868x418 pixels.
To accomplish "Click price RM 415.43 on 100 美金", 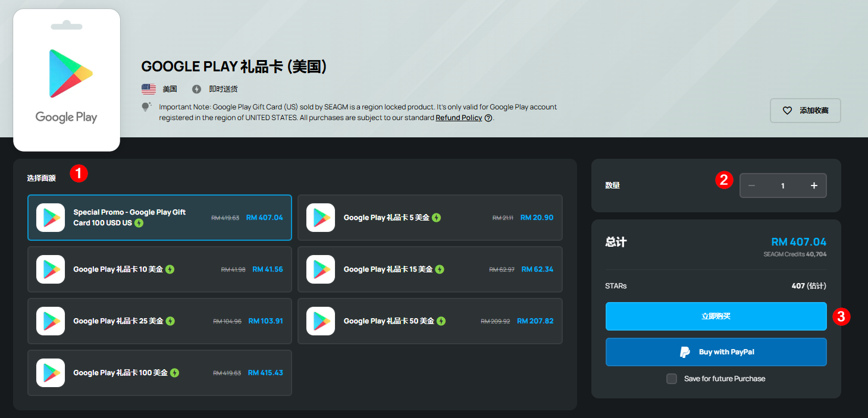I will click(265, 373).
